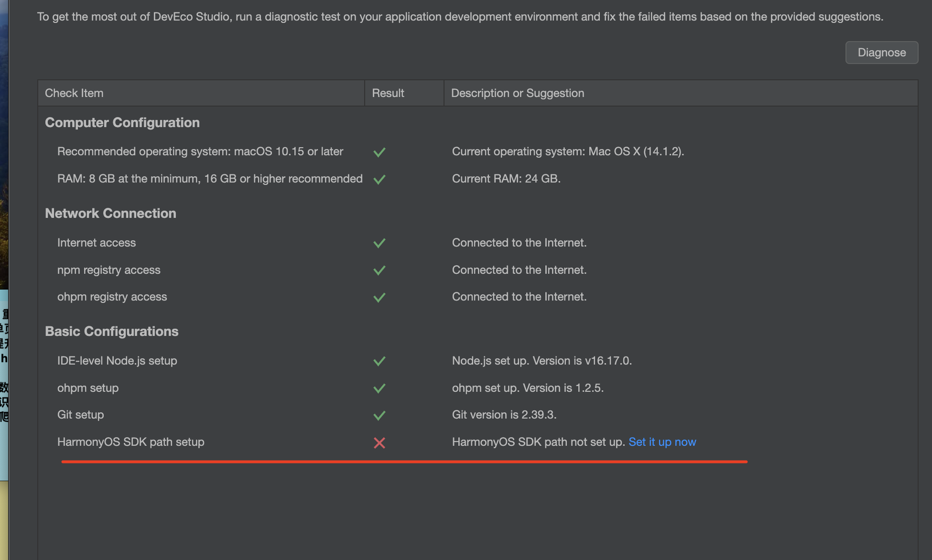Select the Git setup check item
Viewport: 932px width, 560px height.
80,415
